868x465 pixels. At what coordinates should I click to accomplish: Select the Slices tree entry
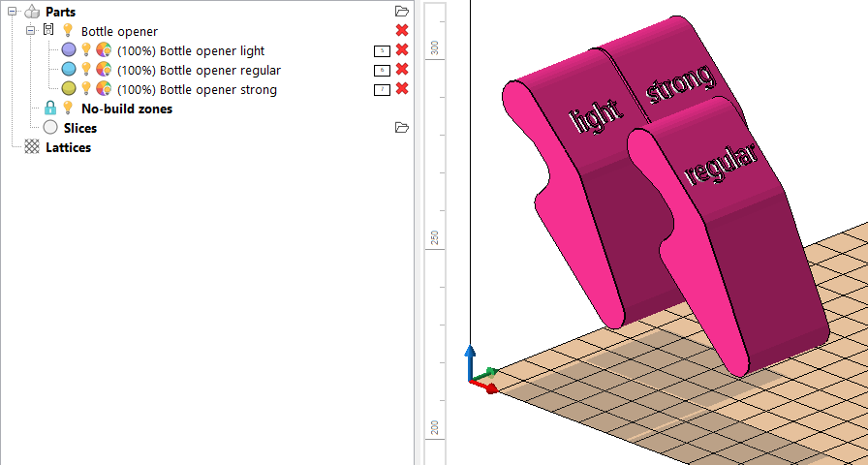(x=80, y=128)
